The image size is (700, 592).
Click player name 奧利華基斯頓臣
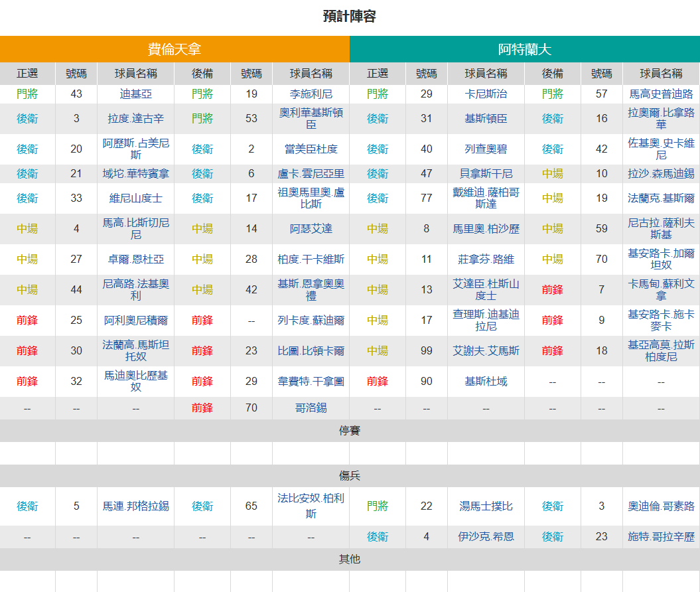click(311, 119)
